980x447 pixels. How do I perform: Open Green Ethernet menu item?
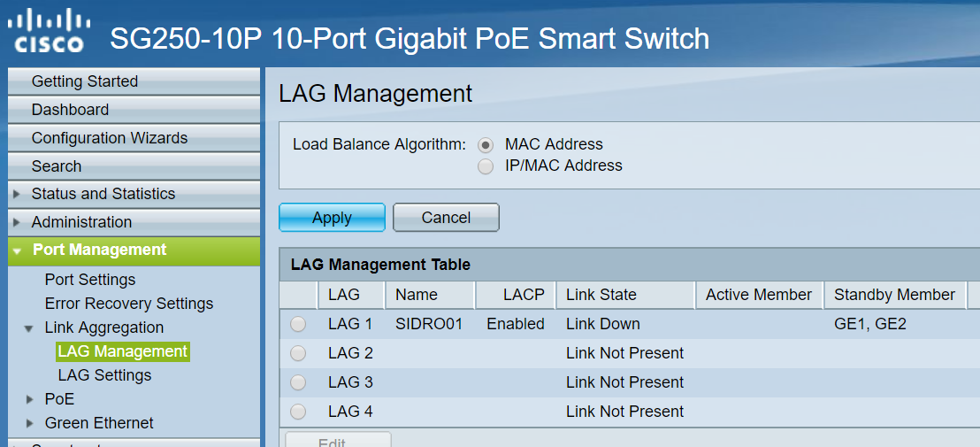[99, 423]
